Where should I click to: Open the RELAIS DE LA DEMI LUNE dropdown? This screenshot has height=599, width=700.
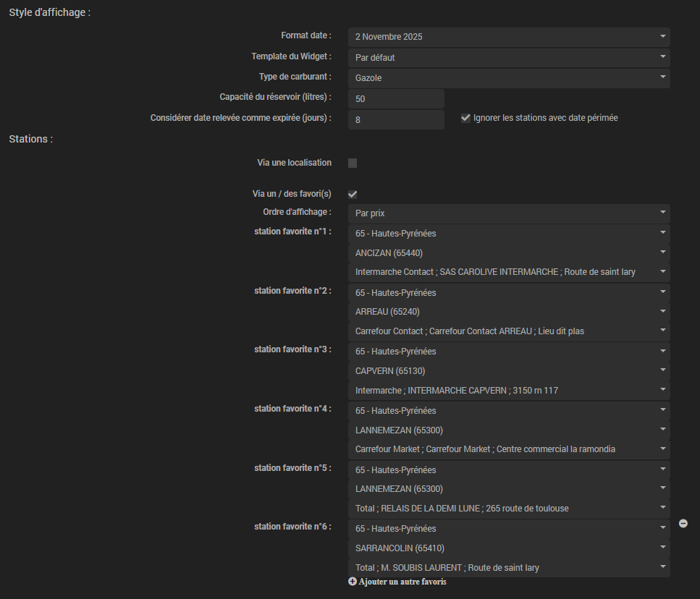(509, 509)
